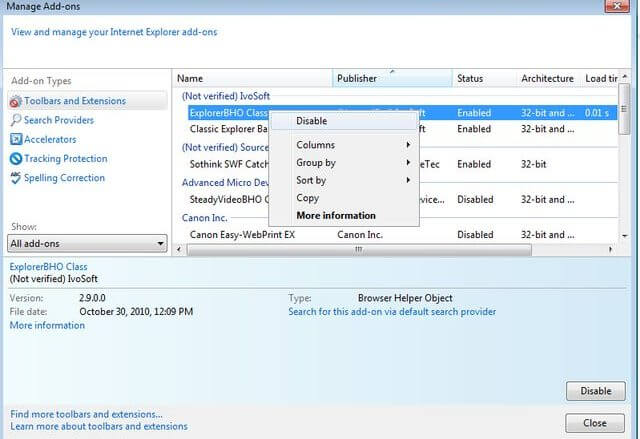Expand the Columns submenu arrow

pos(408,145)
